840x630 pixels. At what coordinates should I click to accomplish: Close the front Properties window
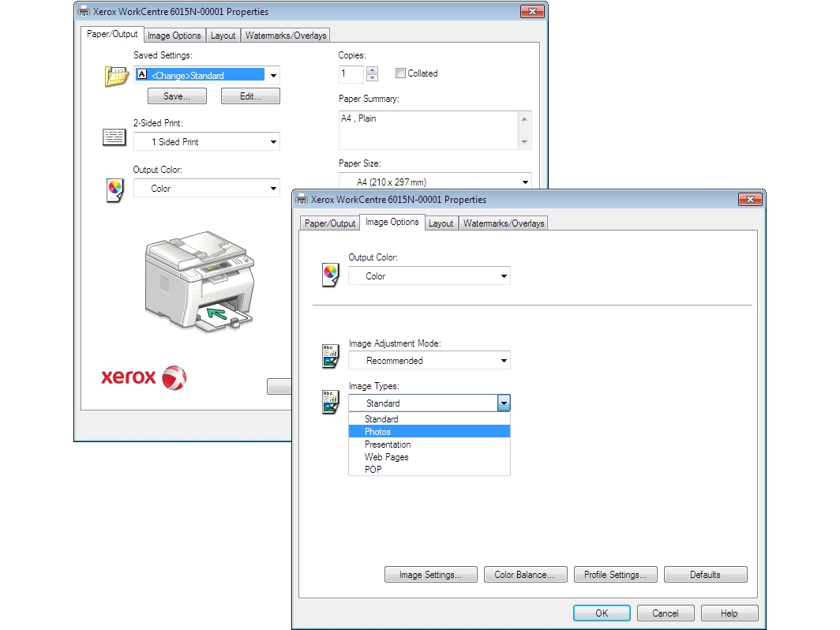click(x=750, y=199)
